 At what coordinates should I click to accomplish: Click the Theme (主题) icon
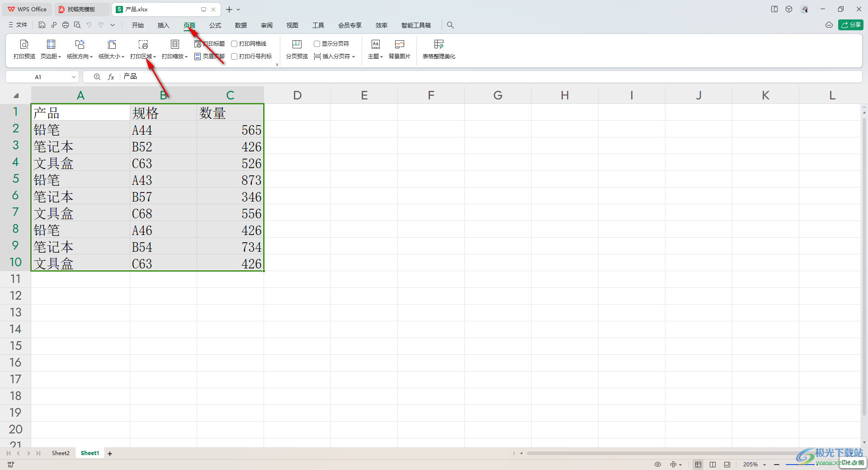pyautogui.click(x=376, y=44)
